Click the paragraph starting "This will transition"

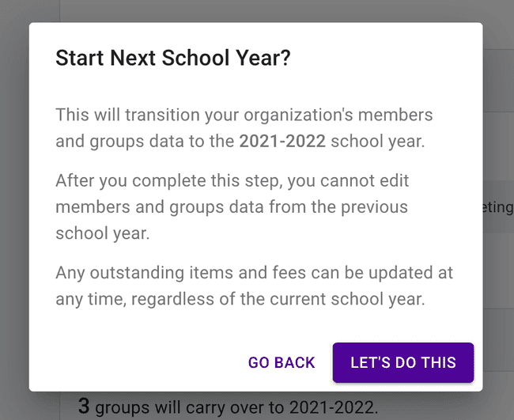click(x=244, y=128)
